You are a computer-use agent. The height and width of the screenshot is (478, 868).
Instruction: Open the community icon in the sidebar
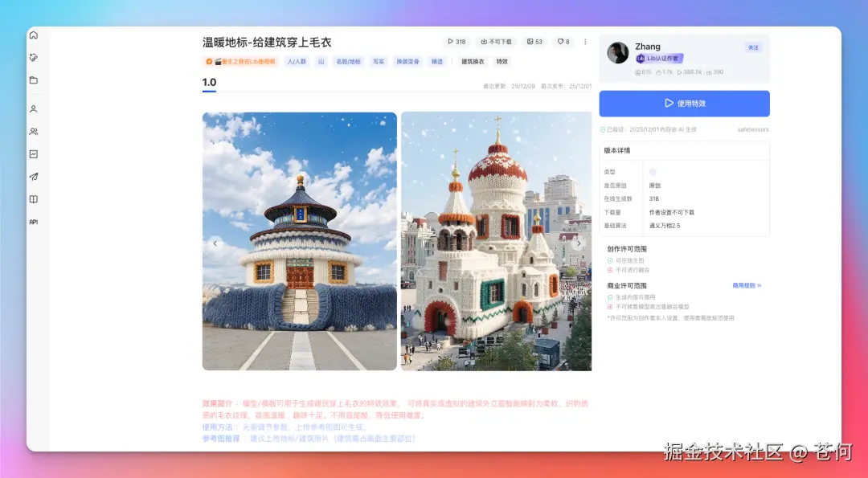[33, 131]
